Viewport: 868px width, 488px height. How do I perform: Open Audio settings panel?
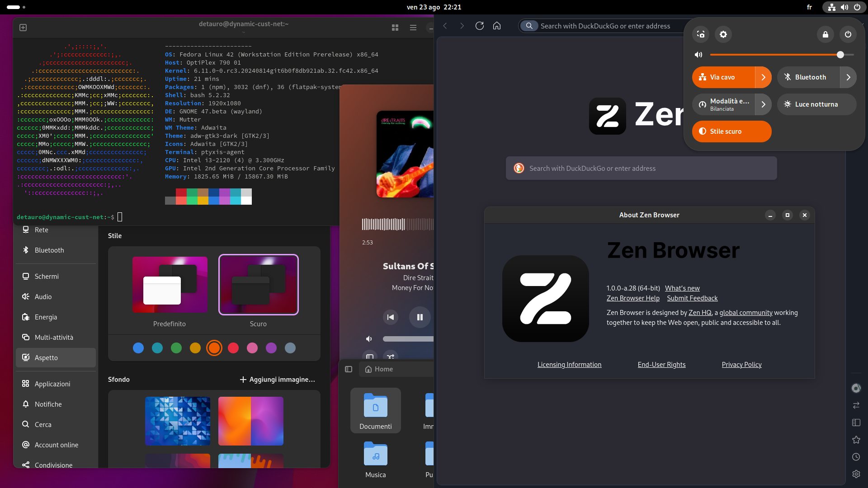(x=56, y=297)
